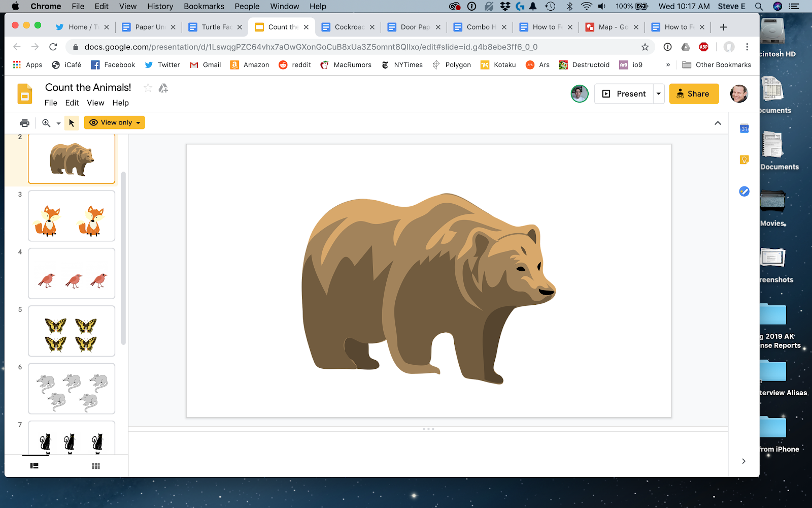Open the Chrome History menu in menu bar
The height and width of the screenshot is (508, 812).
point(160,6)
